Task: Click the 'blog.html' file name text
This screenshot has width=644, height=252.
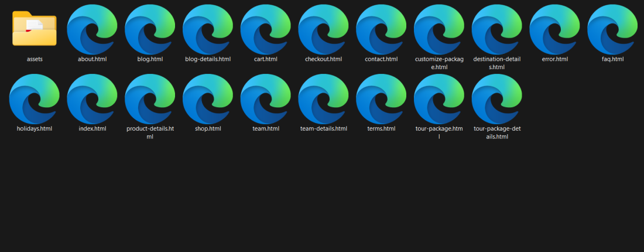Action: tap(150, 59)
